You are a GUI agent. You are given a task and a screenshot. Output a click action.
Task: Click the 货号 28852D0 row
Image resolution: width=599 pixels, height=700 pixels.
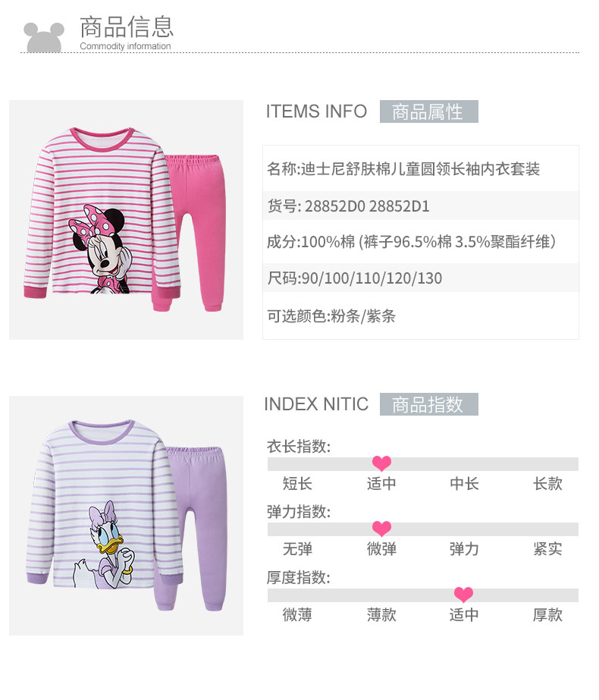click(421, 206)
